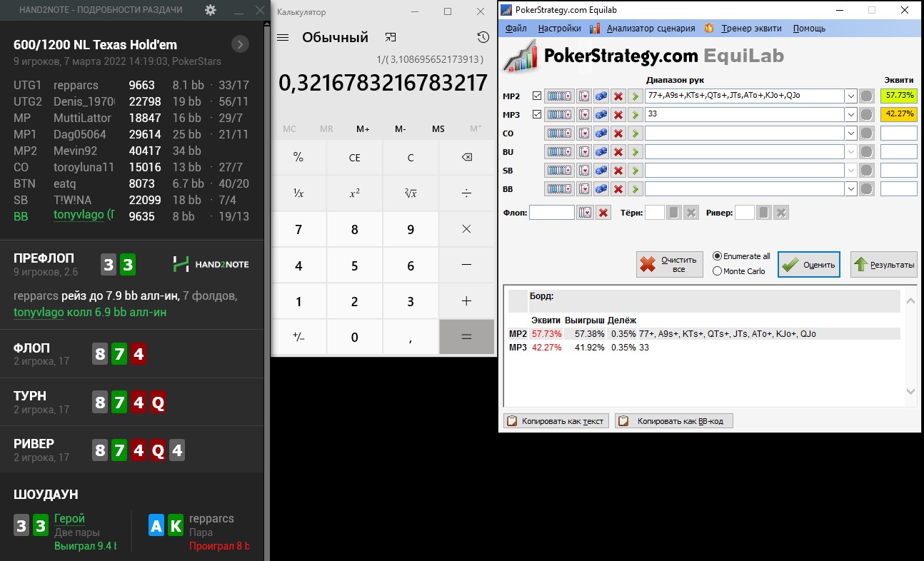Click MP3 equity 42.27% box
924x561 pixels.
click(898, 114)
